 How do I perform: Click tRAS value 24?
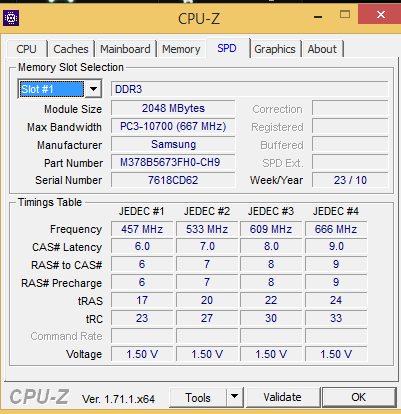click(x=336, y=300)
